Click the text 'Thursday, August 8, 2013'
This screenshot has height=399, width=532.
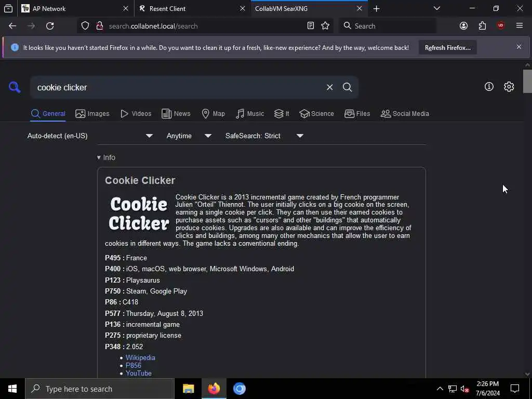165,313
